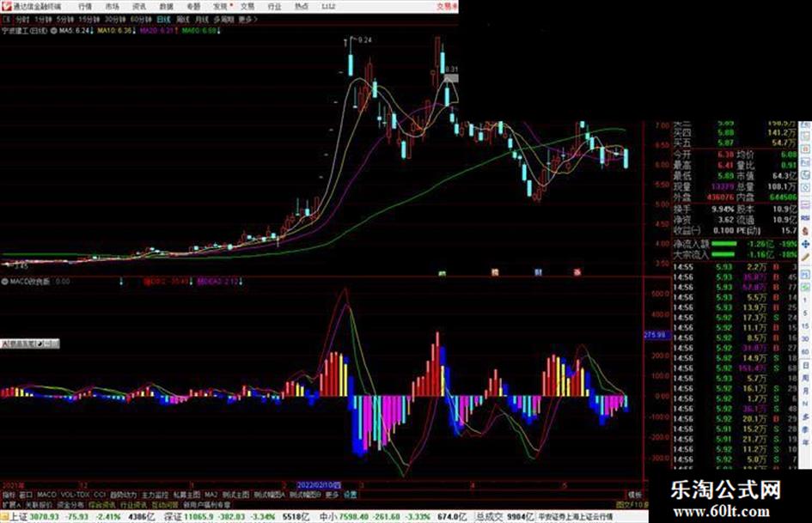This screenshot has width=812, height=523.
Task: Click the 2022/02/10 date marker
Action: [x=319, y=486]
